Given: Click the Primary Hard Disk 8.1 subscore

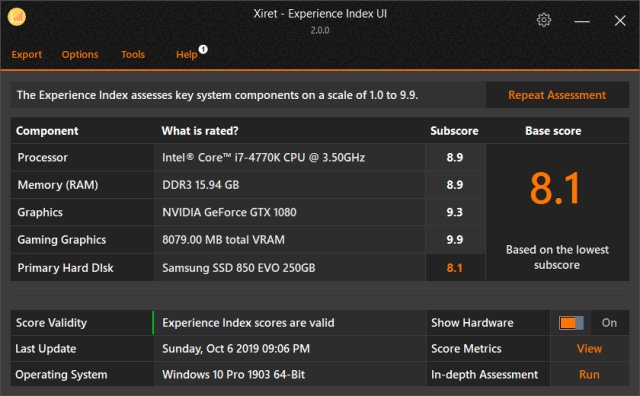Looking at the screenshot, I should (x=455, y=268).
